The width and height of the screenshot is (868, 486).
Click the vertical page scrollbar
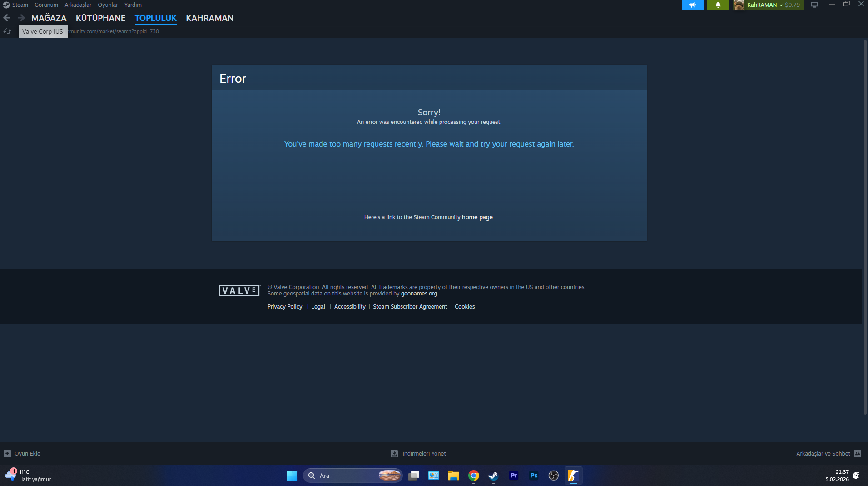865,227
